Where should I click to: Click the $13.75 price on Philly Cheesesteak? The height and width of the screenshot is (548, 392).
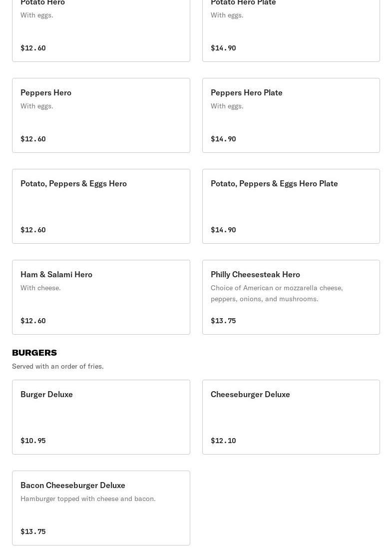click(x=223, y=321)
